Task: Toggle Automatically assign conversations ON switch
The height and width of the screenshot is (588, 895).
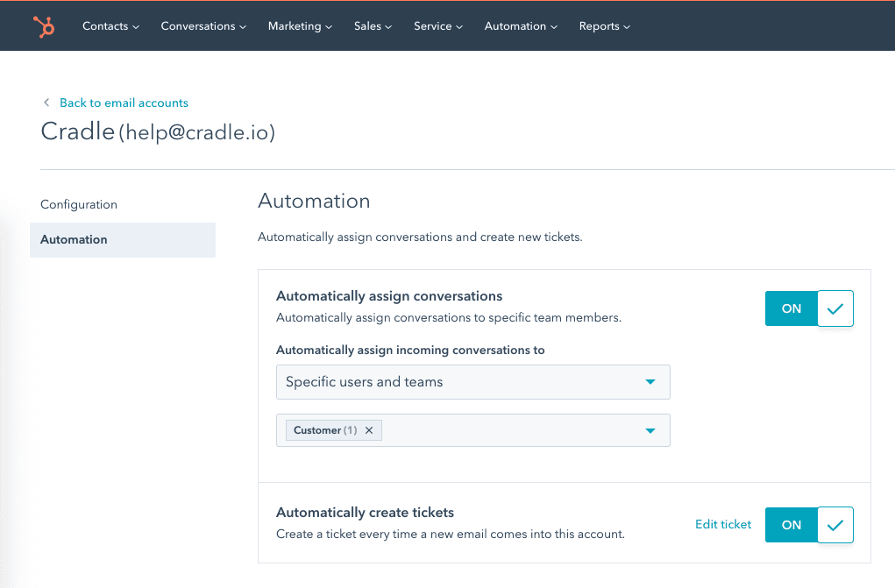Action: point(792,308)
